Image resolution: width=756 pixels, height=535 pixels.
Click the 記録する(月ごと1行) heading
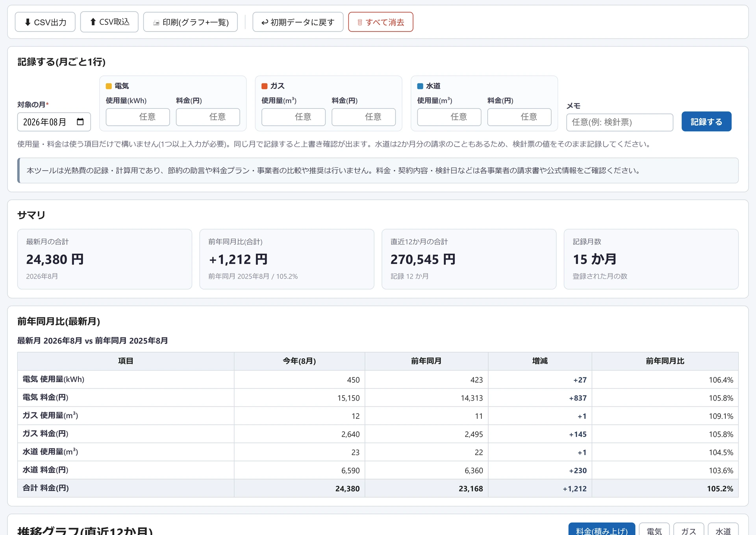[61, 62]
